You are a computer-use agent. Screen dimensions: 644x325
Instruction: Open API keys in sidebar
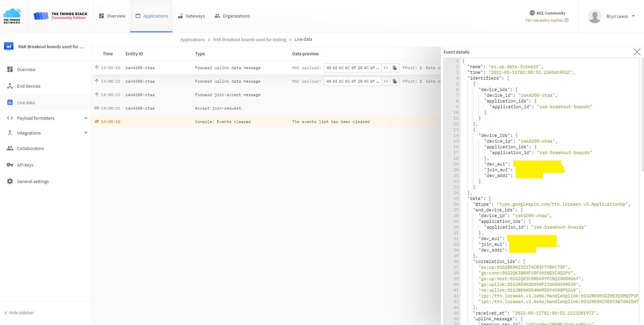[x=25, y=165]
